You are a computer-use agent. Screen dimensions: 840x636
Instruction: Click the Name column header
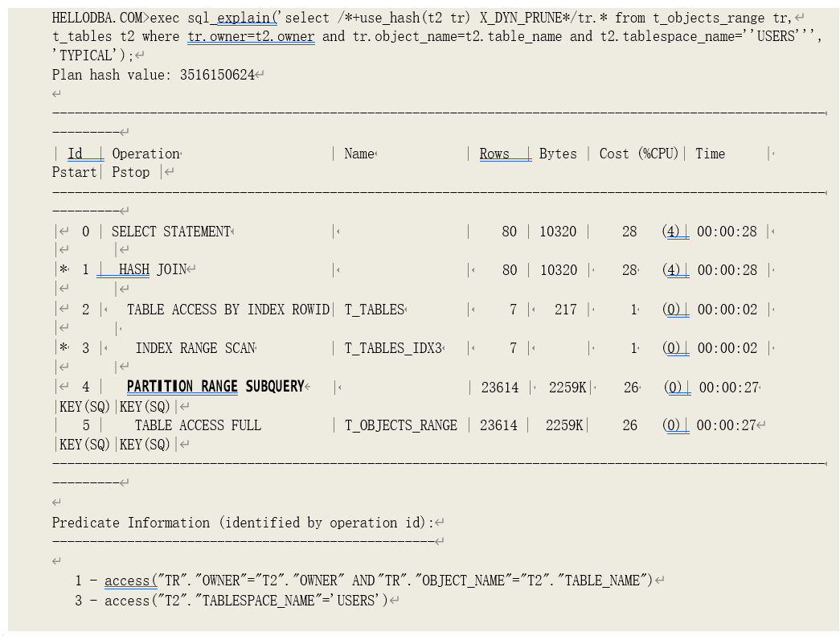point(359,154)
